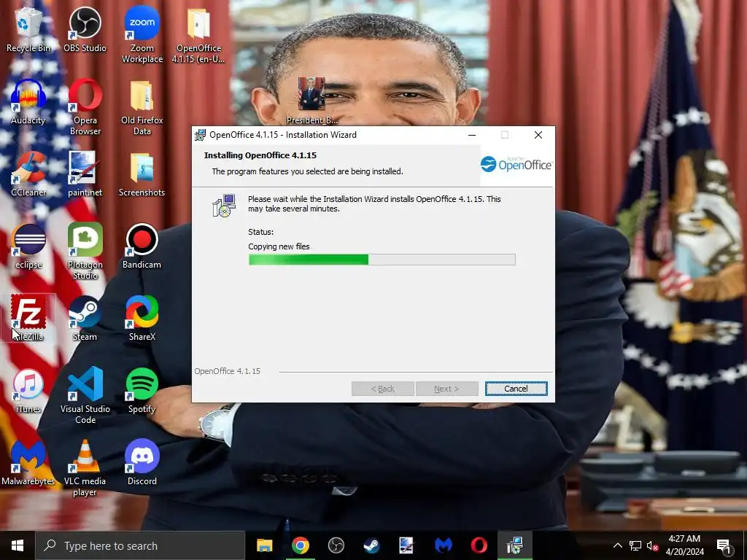Image resolution: width=747 pixels, height=560 pixels.
Task: Launch Malwarebytes desktop shortcut
Action: pyautogui.click(x=28, y=463)
